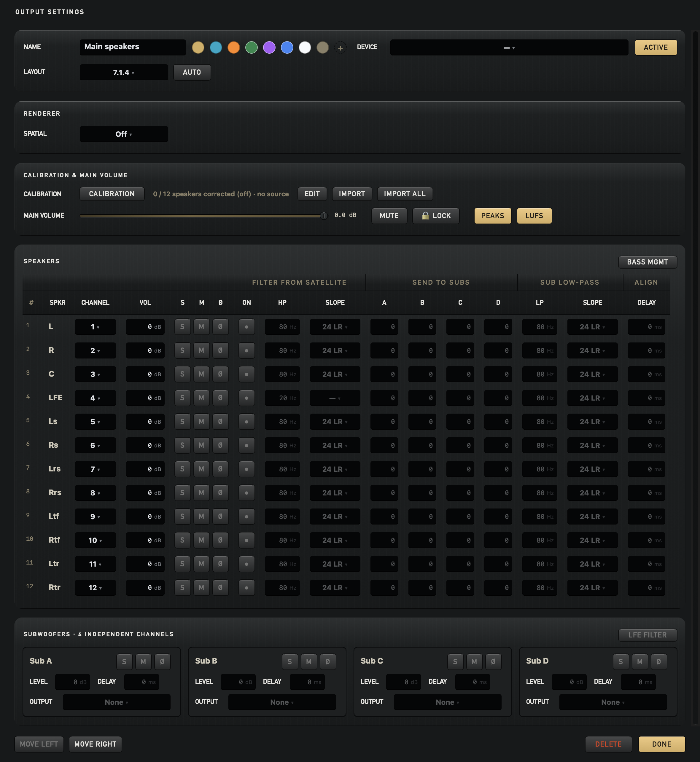This screenshot has height=762, width=700.
Task: Click the VOL field for Ls row
Action: coord(145,422)
